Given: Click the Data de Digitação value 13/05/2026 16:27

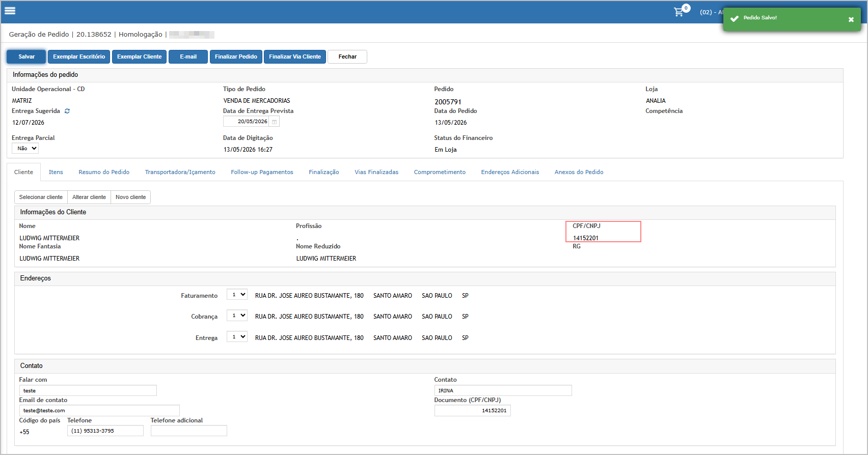Looking at the screenshot, I should [248, 150].
